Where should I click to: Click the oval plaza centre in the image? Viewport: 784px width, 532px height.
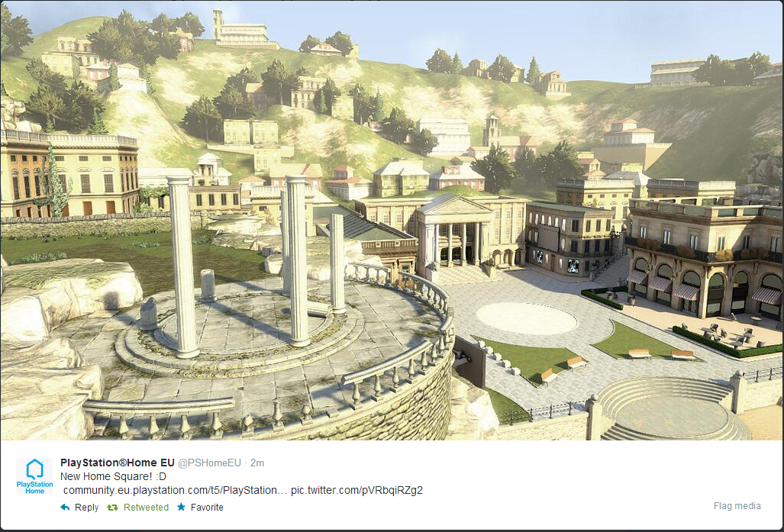[527, 318]
